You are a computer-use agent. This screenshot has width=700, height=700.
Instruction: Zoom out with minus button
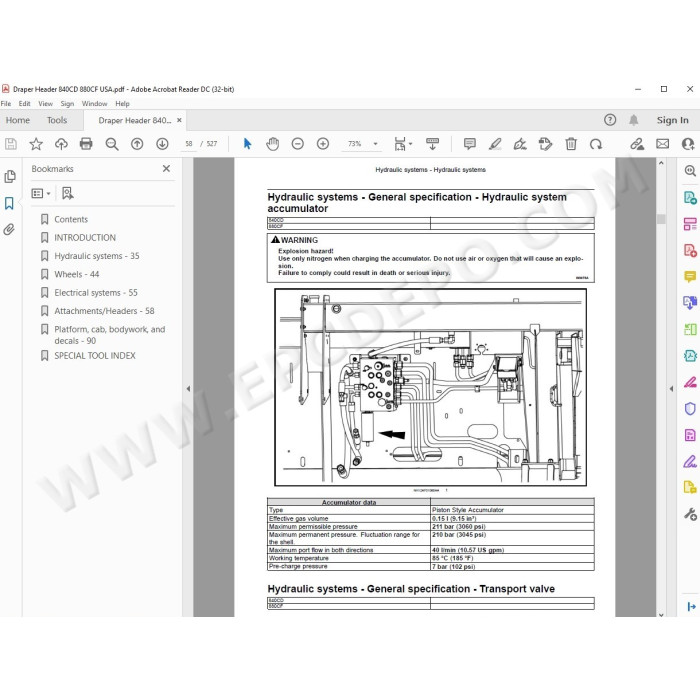(297, 144)
